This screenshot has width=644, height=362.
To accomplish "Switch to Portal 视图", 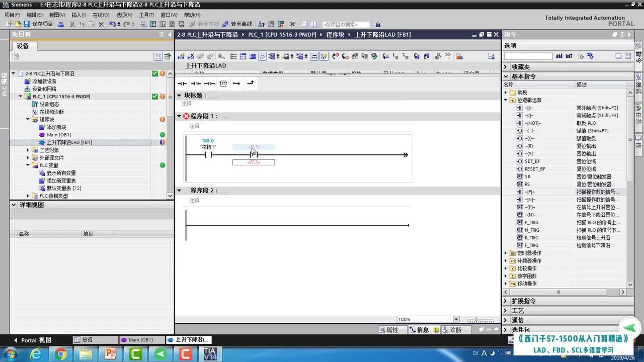I will click(x=33, y=340).
